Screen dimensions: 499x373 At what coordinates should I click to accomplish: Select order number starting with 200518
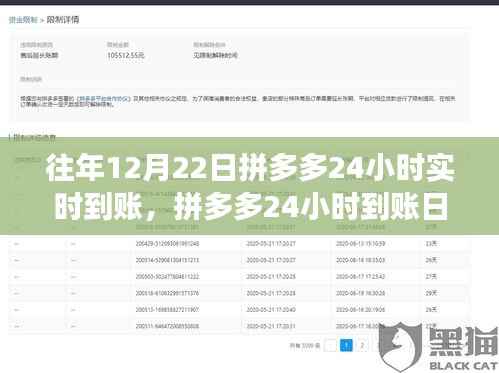(167, 293)
